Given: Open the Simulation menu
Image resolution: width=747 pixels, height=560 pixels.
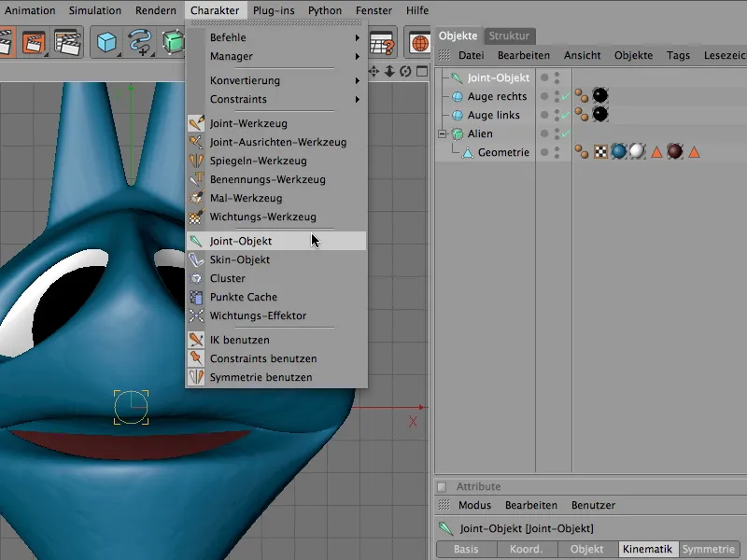Looking at the screenshot, I should pos(95,10).
